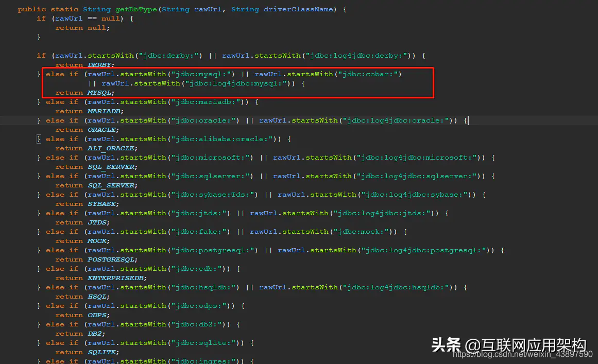
Task: Click the MARIADB return constant
Action: (104, 111)
